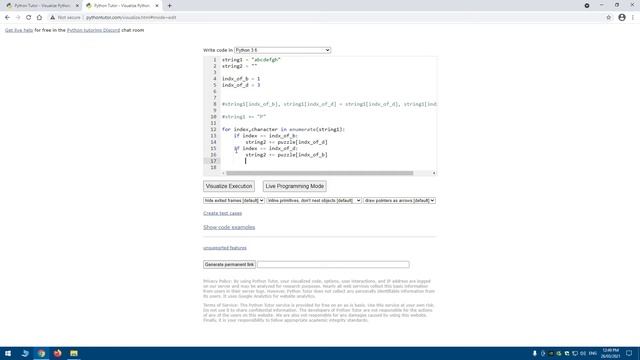Open the hide exited frames dropdown
This screenshot has width=640, height=360.
(234, 200)
